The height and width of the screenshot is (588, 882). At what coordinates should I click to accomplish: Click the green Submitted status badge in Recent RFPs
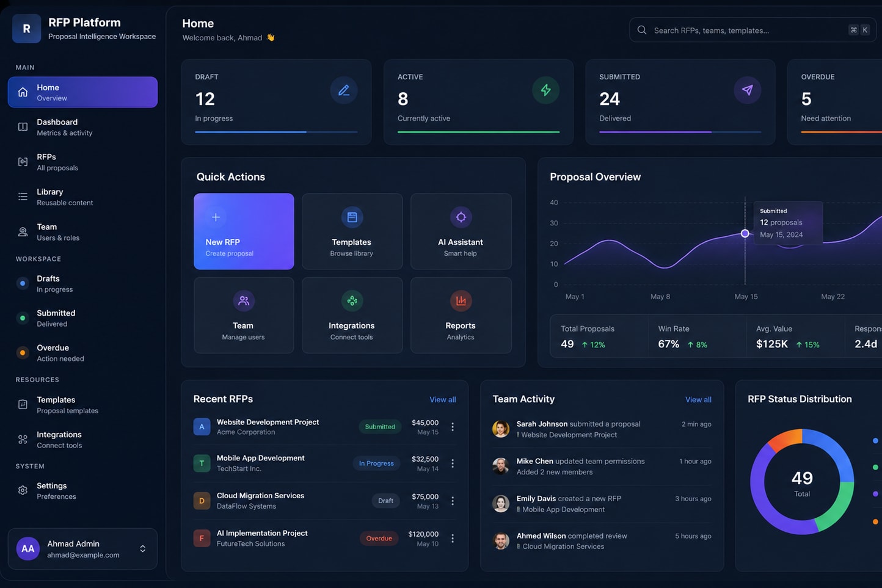coord(380,427)
